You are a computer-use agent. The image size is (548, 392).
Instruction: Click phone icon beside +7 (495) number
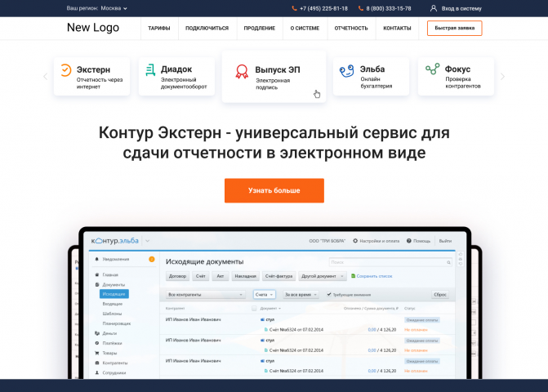coord(294,8)
